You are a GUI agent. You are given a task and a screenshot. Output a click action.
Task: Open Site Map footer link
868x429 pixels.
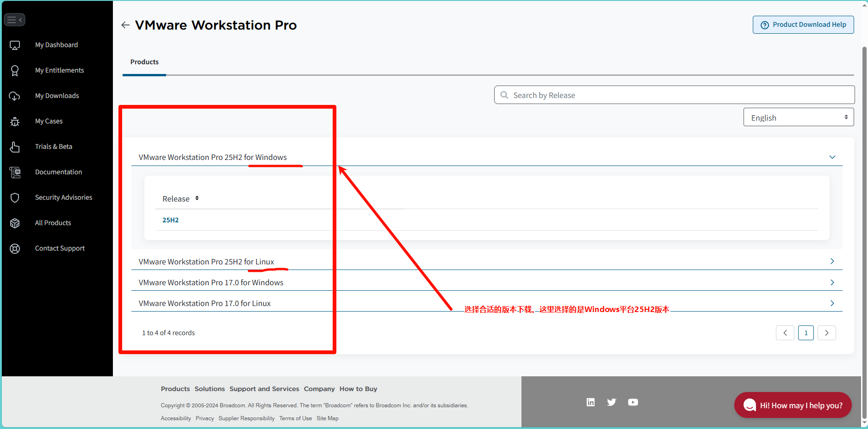[328, 418]
